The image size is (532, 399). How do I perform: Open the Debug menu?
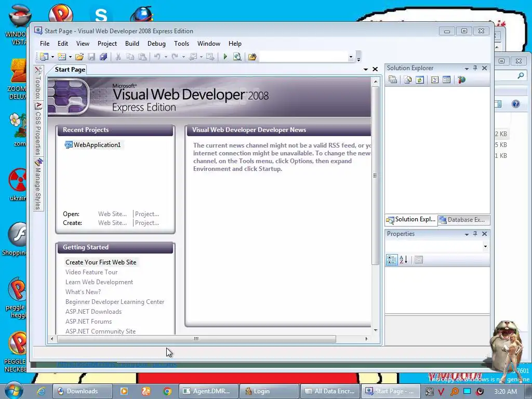[156, 44]
